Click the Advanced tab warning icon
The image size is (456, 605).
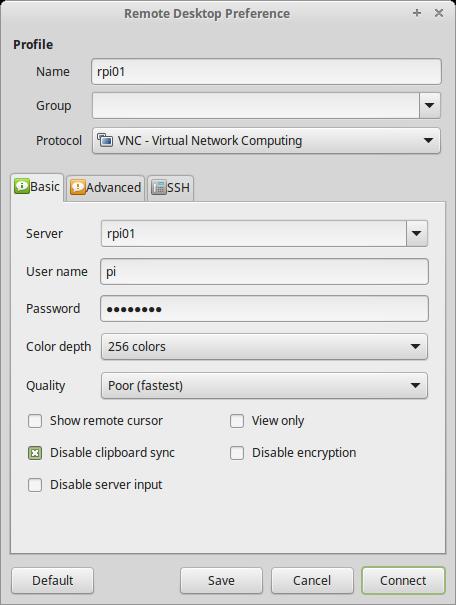coord(78,188)
